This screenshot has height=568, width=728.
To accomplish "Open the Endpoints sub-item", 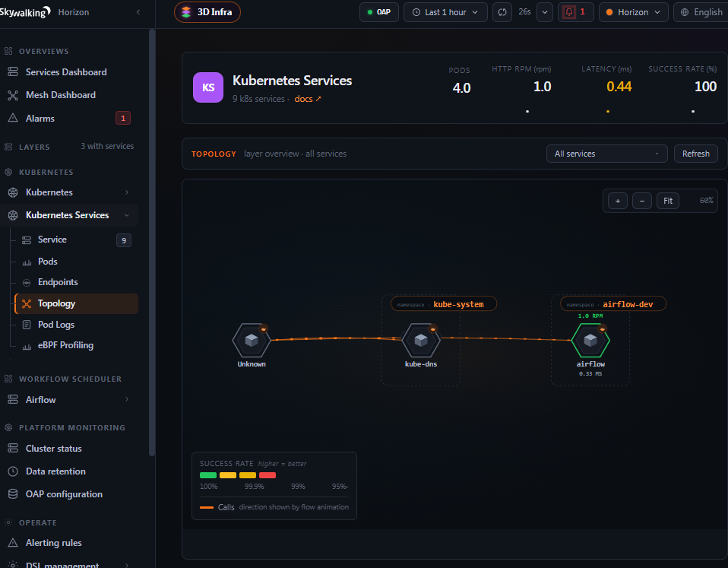I will (x=58, y=282).
